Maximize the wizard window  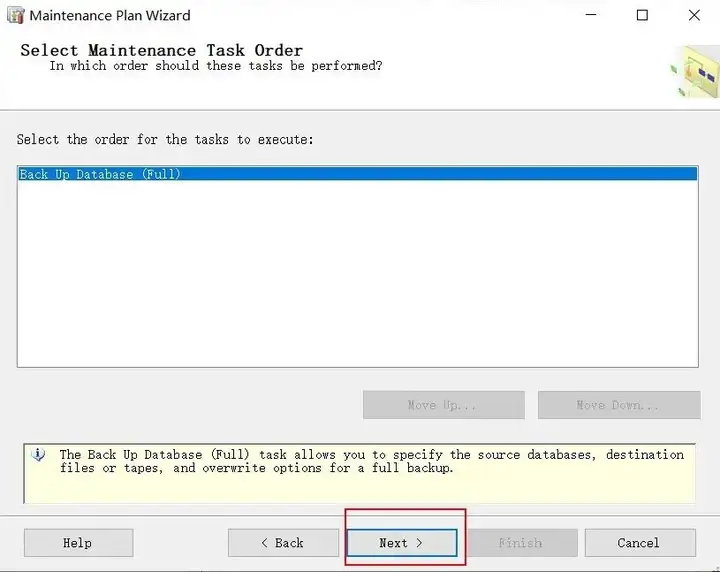pyautogui.click(x=642, y=16)
